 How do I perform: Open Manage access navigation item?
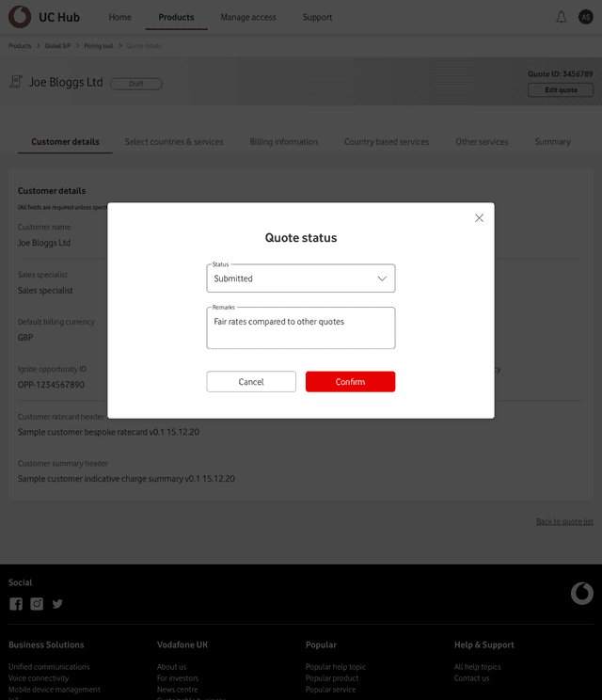(x=248, y=18)
